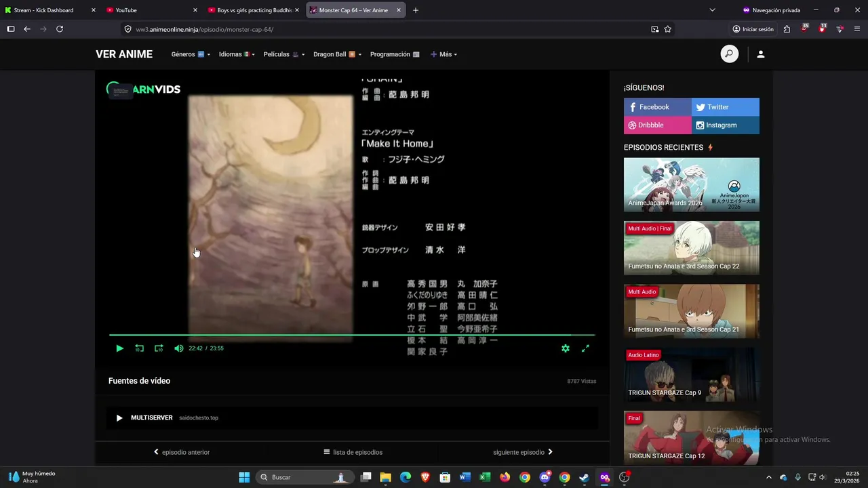This screenshot has height=488, width=868.
Task: Open TRIGUN STARGAZE Cap 9 thumbnail
Action: (692, 375)
